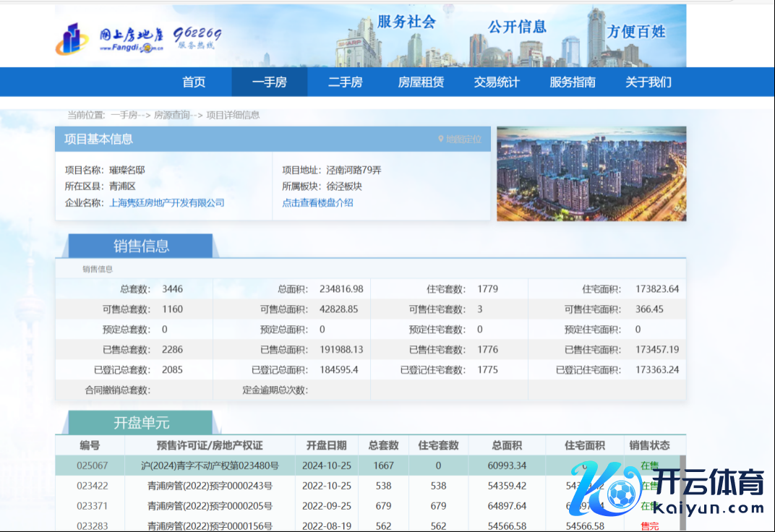
Task: Click the project night-view photo thumbnail
Action: pyautogui.click(x=591, y=173)
